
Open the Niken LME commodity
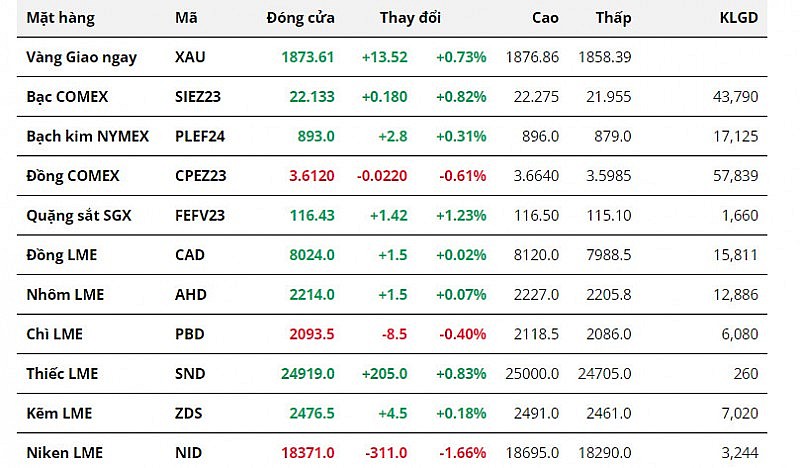pyautogui.click(x=64, y=453)
